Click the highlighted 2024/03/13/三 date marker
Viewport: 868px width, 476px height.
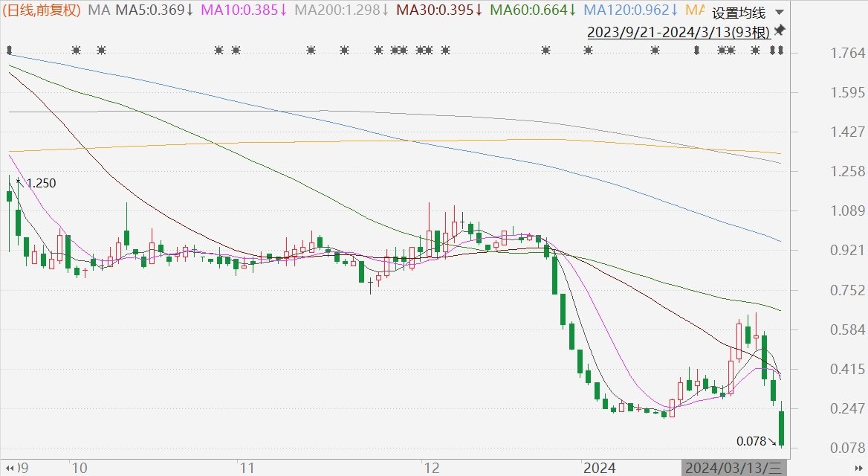733,469
